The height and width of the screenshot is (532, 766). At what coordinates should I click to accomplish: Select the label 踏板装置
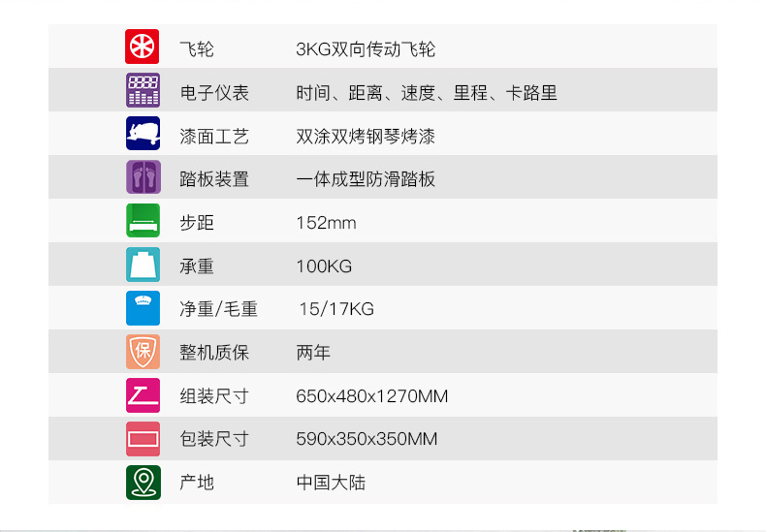click(x=214, y=179)
